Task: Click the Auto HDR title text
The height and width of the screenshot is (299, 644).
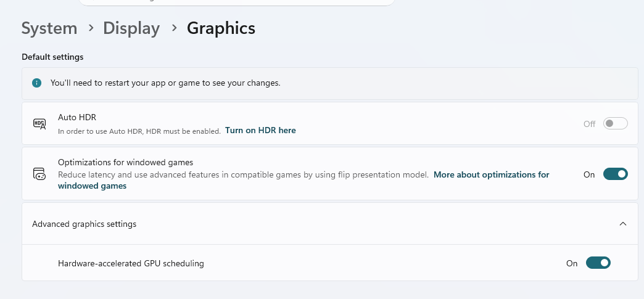Action: 77,117
